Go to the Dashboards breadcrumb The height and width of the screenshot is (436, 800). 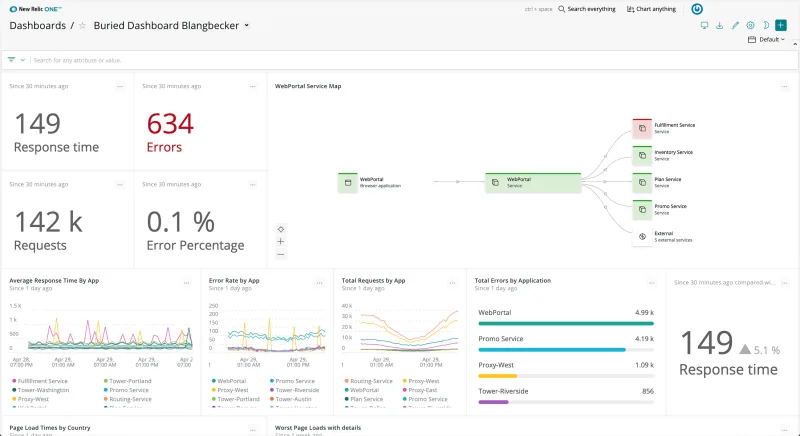click(38, 25)
